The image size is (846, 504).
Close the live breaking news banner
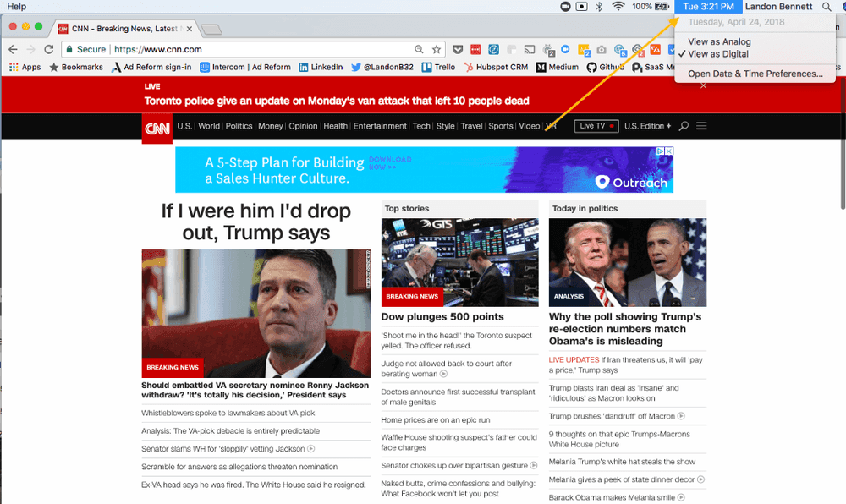pos(703,85)
